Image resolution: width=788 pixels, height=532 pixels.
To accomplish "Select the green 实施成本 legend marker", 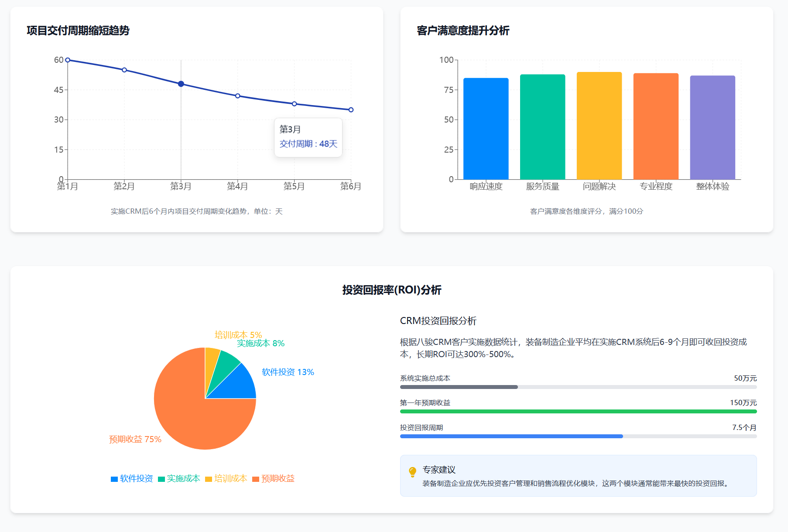I will tap(161, 479).
